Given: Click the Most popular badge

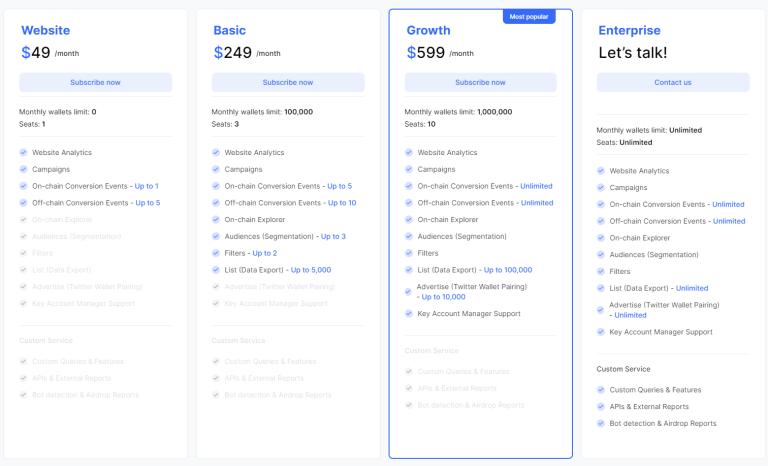Looking at the screenshot, I should (529, 17).
